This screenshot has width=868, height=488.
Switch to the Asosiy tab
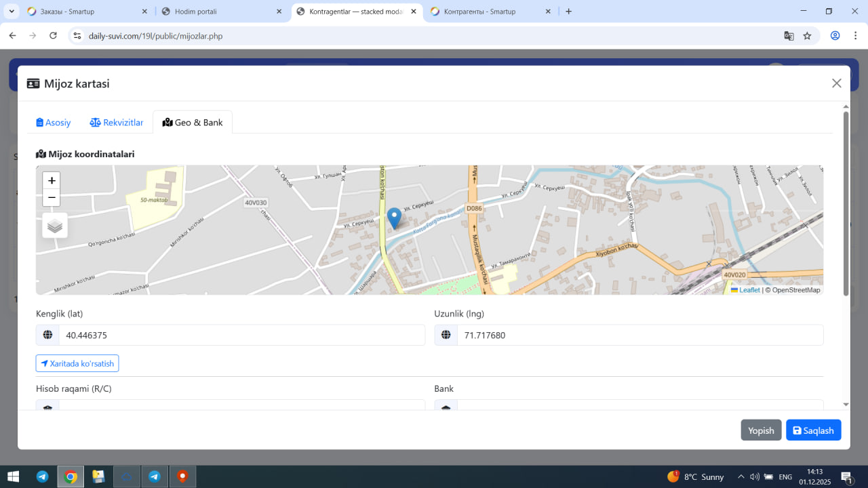(x=54, y=123)
